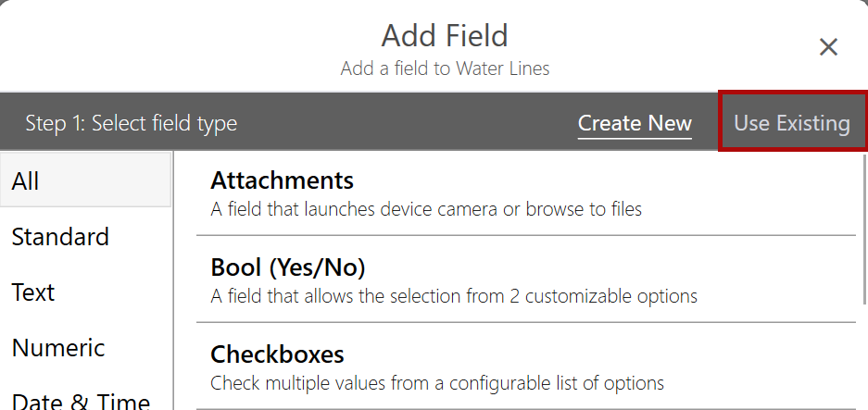Click the "Add a field to Water Lines" subtitle

(445, 68)
